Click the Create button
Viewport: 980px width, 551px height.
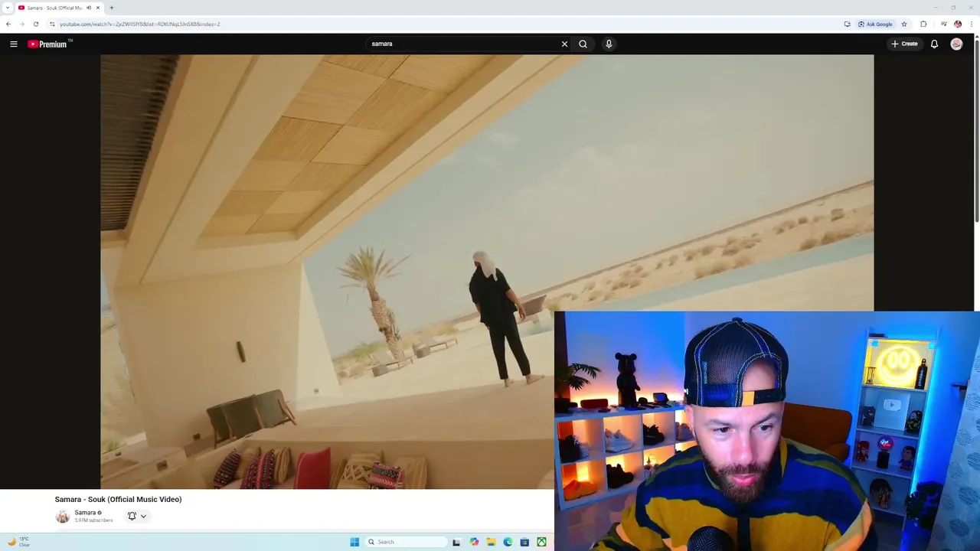[x=904, y=44]
